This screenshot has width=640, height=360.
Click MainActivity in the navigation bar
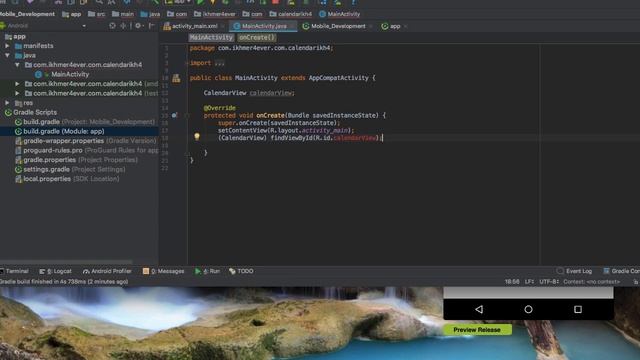point(340,14)
